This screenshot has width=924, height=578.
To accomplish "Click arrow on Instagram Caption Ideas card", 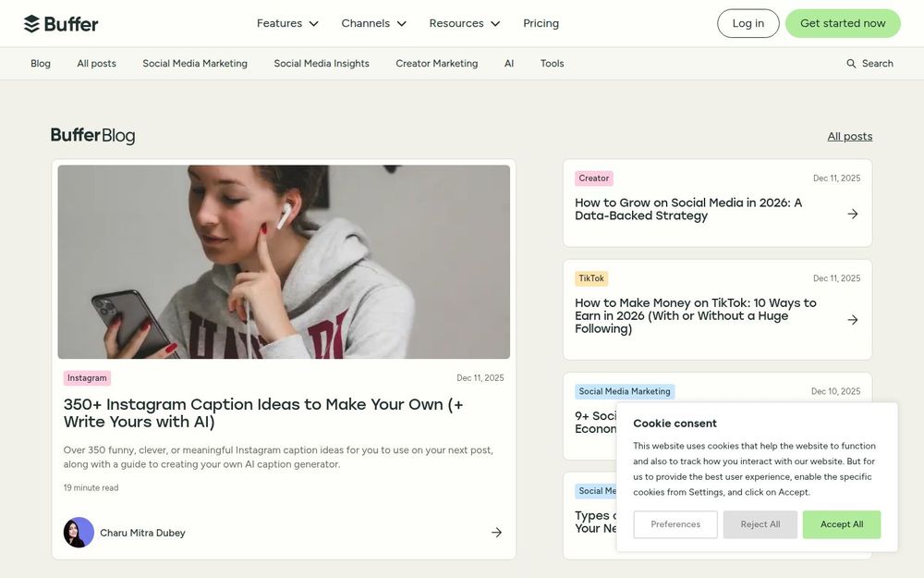I will tap(497, 533).
